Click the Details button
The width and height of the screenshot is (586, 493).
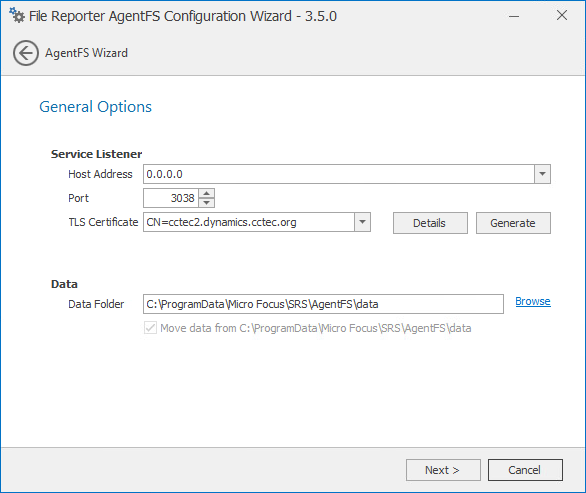click(430, 223)
